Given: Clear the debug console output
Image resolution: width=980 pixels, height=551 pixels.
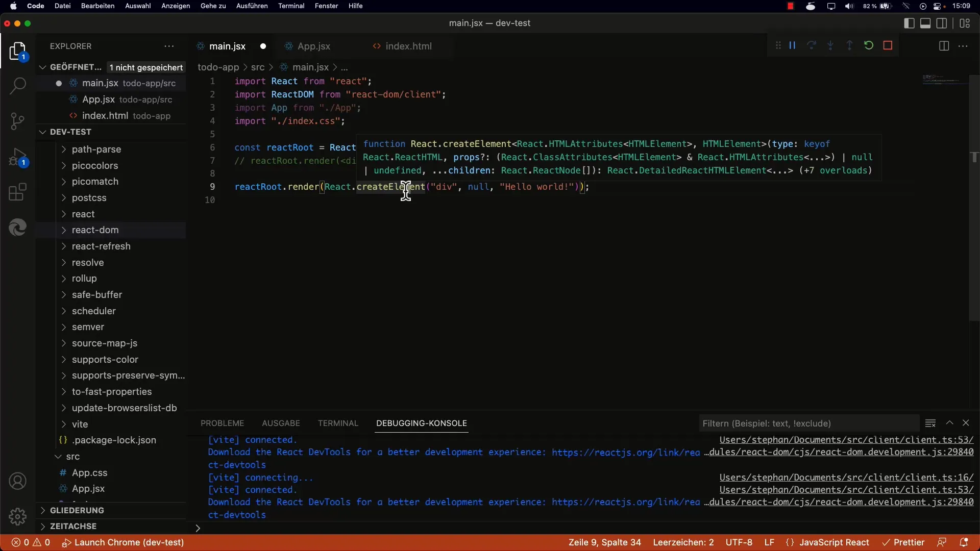Looking at the screenshot, I should tap(930, 423).
